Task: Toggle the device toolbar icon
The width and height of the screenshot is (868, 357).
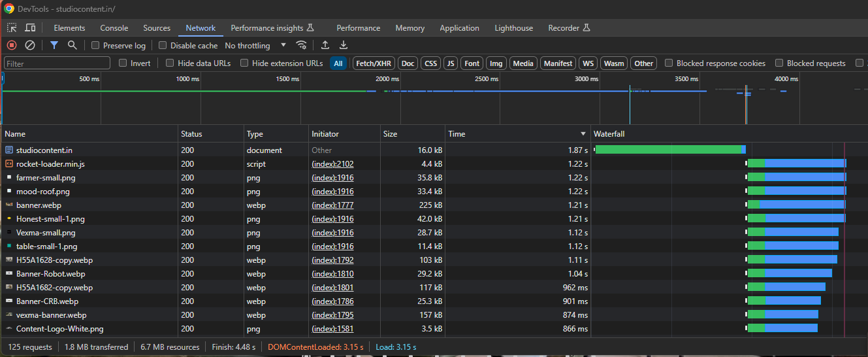Action: 30,27
